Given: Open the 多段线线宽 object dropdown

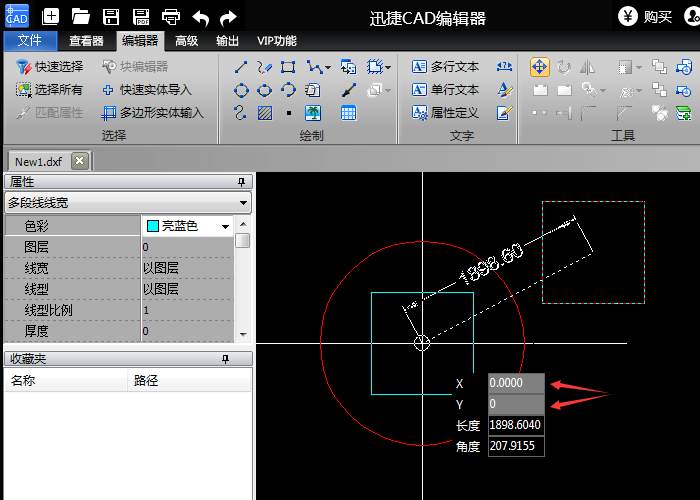Looking at the screenshot, I should [x=244, y=203].
